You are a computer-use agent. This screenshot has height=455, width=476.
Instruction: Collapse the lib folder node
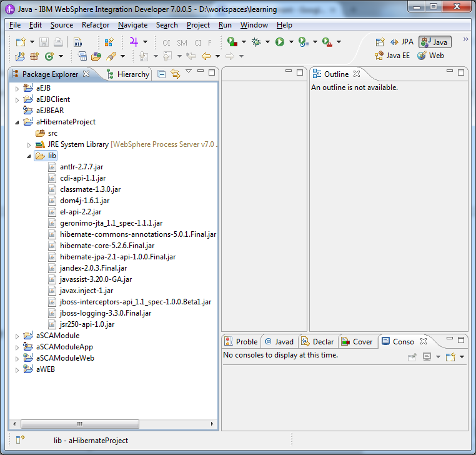[29, 156]
